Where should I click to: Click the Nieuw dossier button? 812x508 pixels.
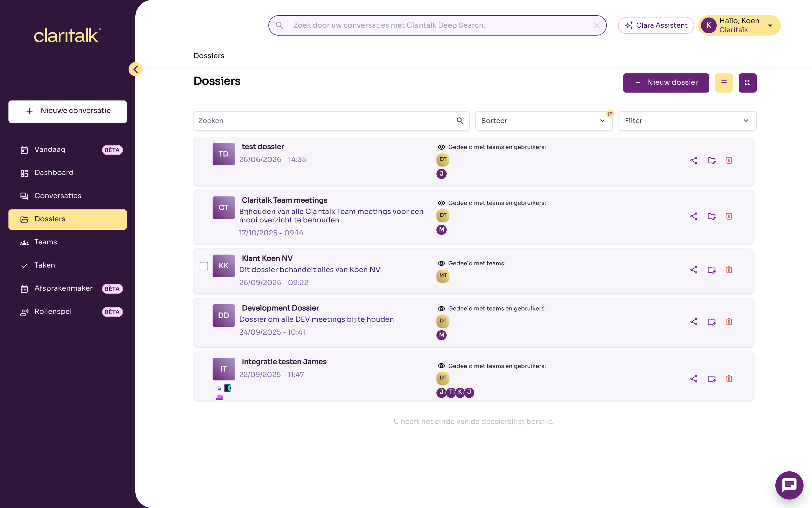pyautogui.click(x=666, y=83)
